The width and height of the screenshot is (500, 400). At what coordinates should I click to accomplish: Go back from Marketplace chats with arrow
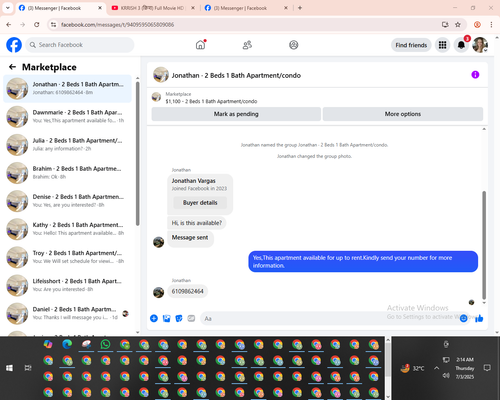pyautogui.click(x=12, y=67)
